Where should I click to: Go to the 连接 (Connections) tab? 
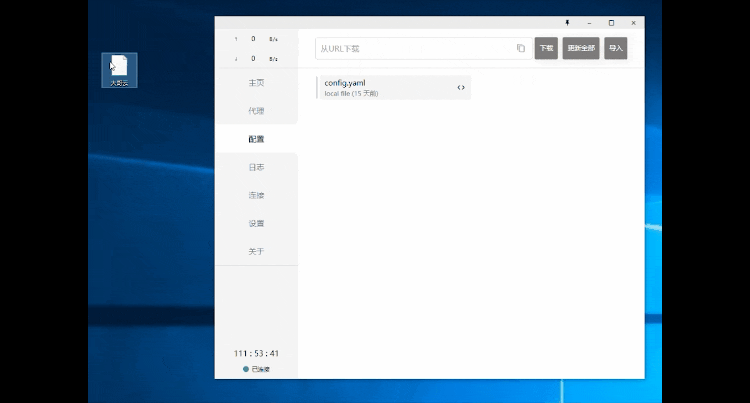[x=256, y=195]
